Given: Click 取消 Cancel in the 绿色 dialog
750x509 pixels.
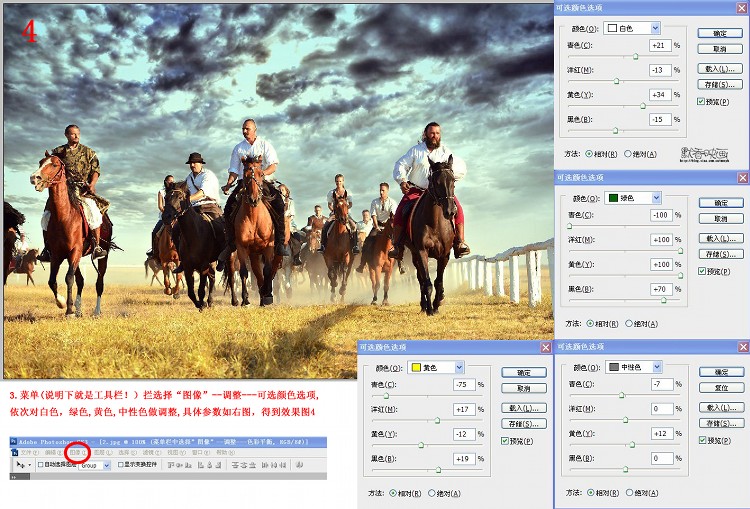Looking at the screenshot, I should [721, 219].
